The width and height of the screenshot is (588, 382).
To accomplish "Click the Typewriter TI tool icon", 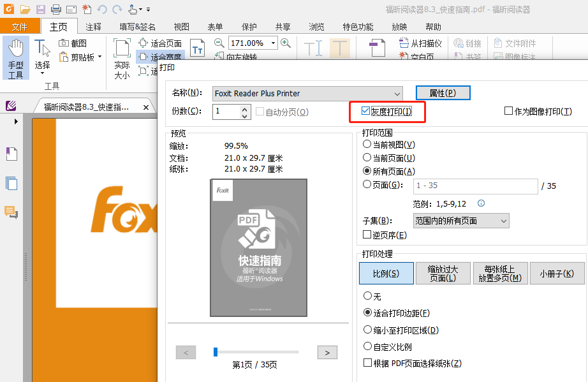I will click(x=312, y=48).
